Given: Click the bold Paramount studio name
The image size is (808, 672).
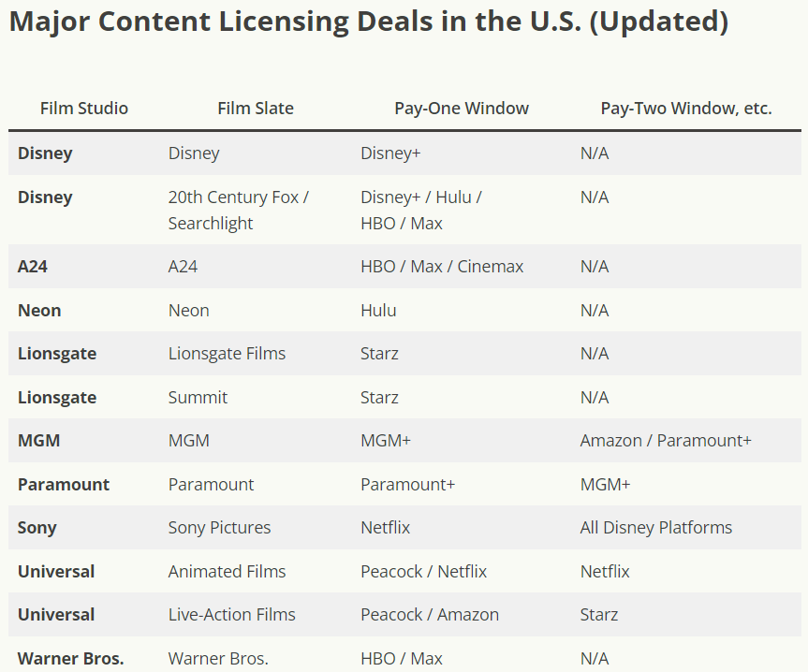Looking at the screenshot, I should coord(64,485).
